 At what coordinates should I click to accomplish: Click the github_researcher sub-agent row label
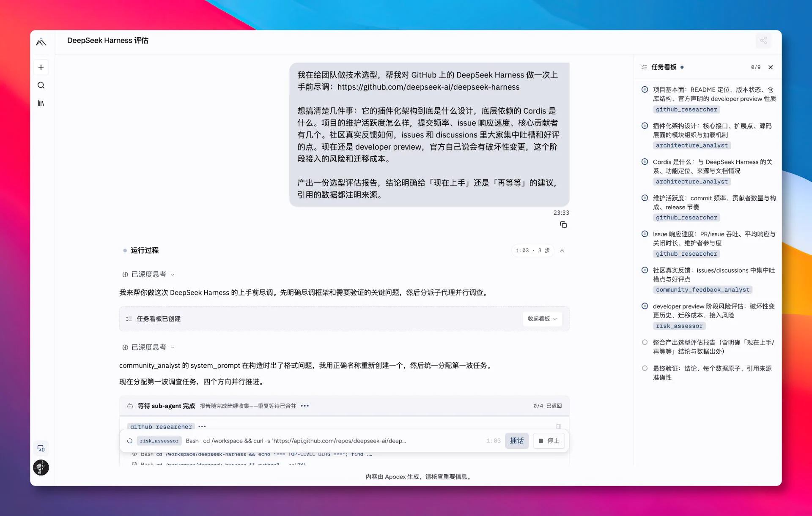pyautogui.click(x=161, y=427)
